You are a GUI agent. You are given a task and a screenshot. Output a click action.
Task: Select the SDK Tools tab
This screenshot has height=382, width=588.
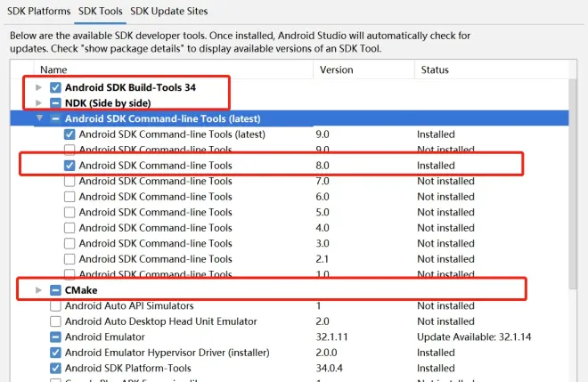point(100,12)
